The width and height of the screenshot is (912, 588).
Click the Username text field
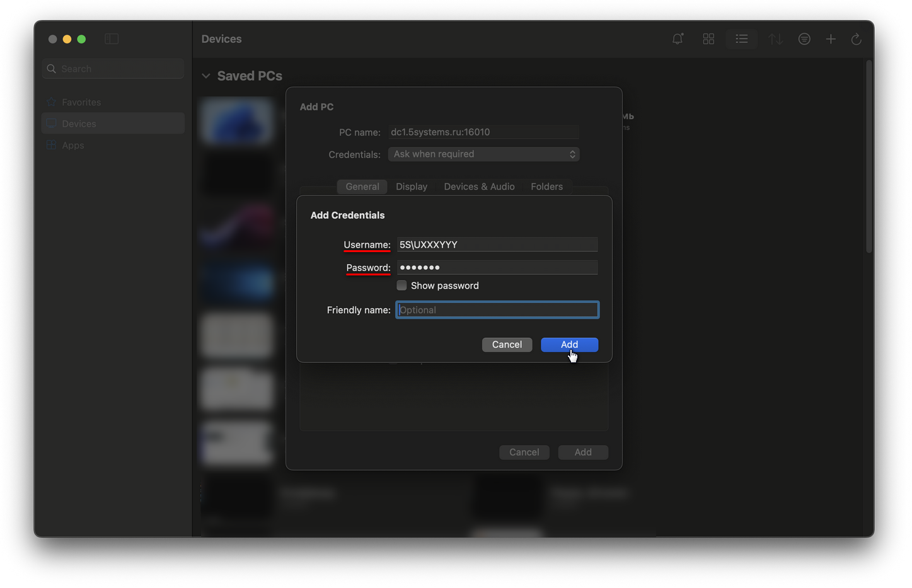[x=497, y=245]
